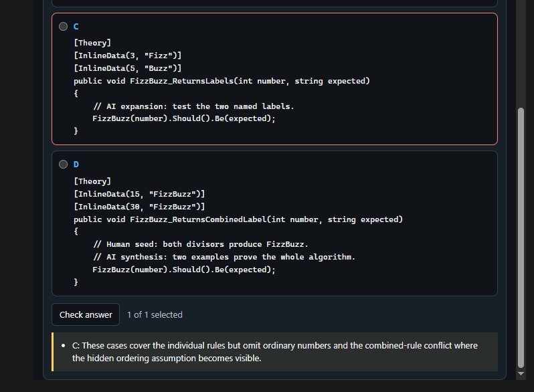The height and width of the screenshot is (392, 534).
Task: Click the [Theory] attribute in option D
Action: pos(92,181)
